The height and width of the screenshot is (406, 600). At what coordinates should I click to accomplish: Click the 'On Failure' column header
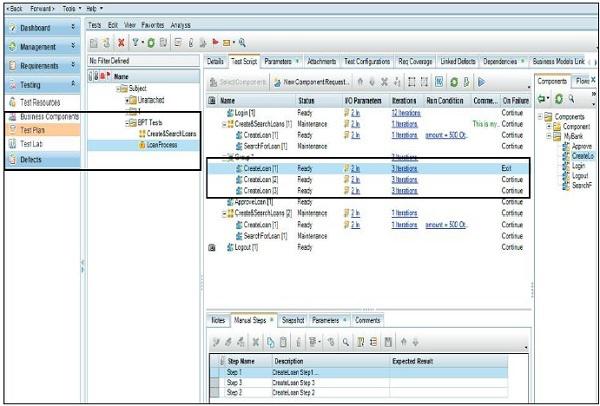[516, 101]
